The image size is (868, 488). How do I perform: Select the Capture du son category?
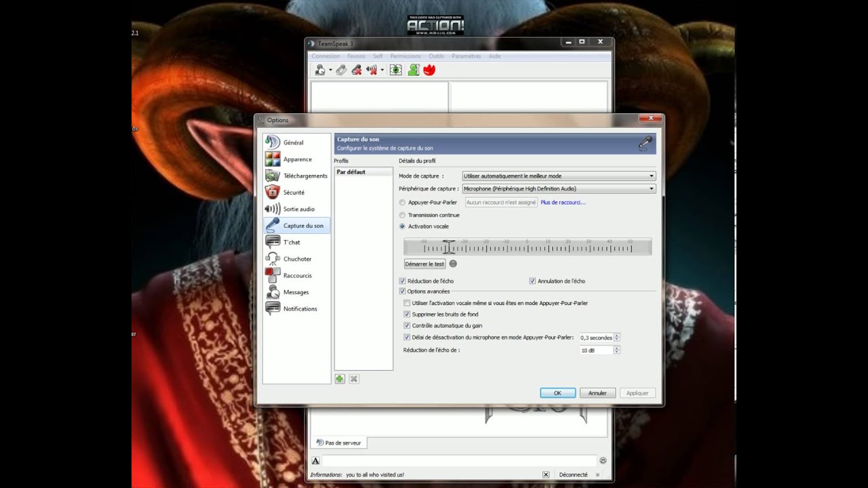[x=297, y=226]
